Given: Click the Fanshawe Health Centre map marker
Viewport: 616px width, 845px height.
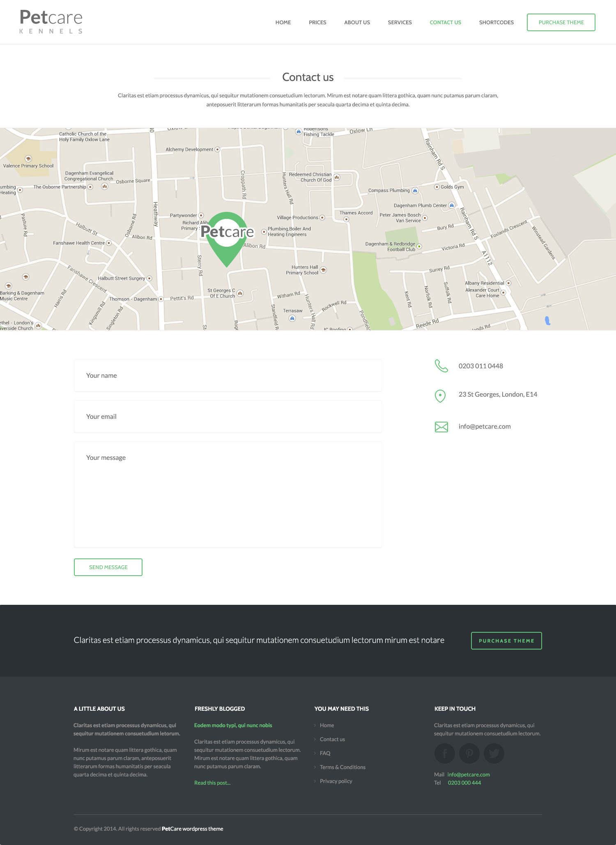Looking at the screenshot, I should [x=109, y=243].
